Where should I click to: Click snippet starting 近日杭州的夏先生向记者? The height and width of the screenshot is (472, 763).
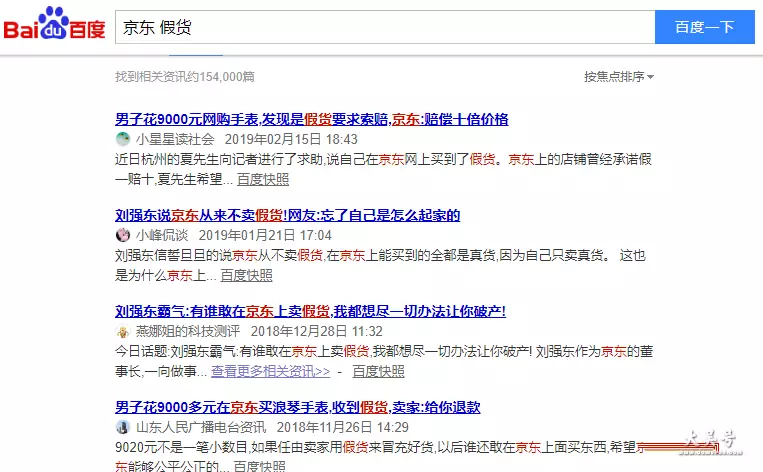coord(383,169)
